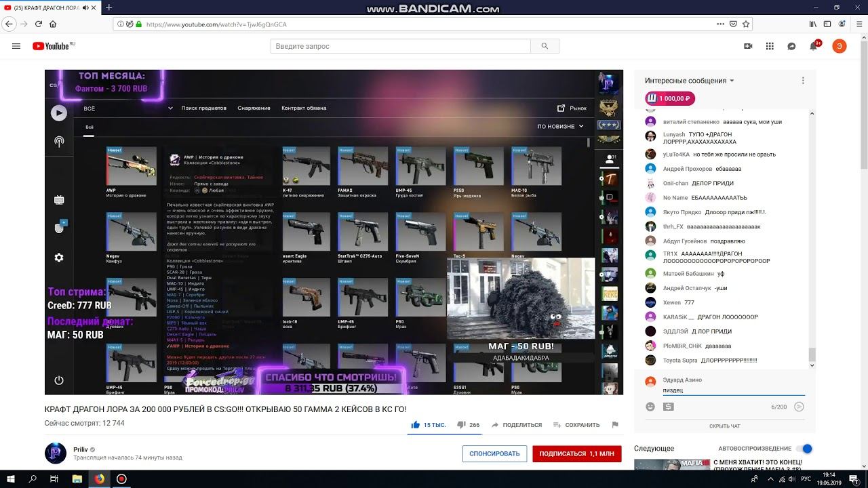This screenshot has height=488, width=868.
Task: Mute the tab using its speaker icon
Action: tap(87, 7)
